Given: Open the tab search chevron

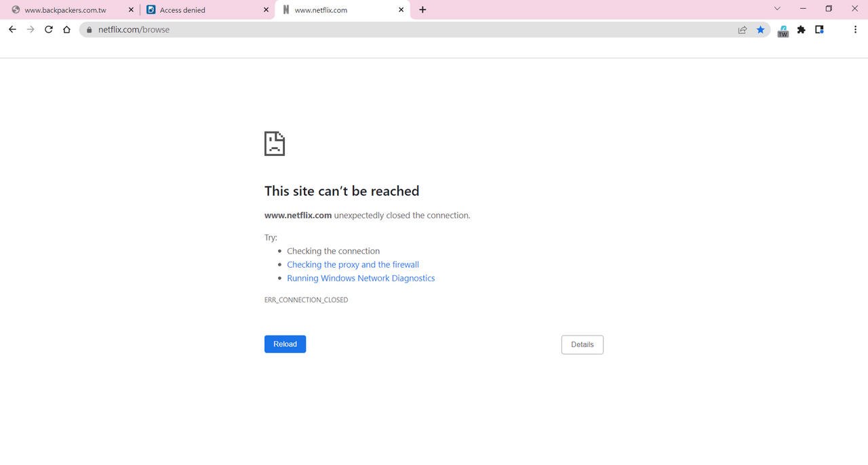Looking at the screenshot, I should pyautogui.click(x=776, y=8).
